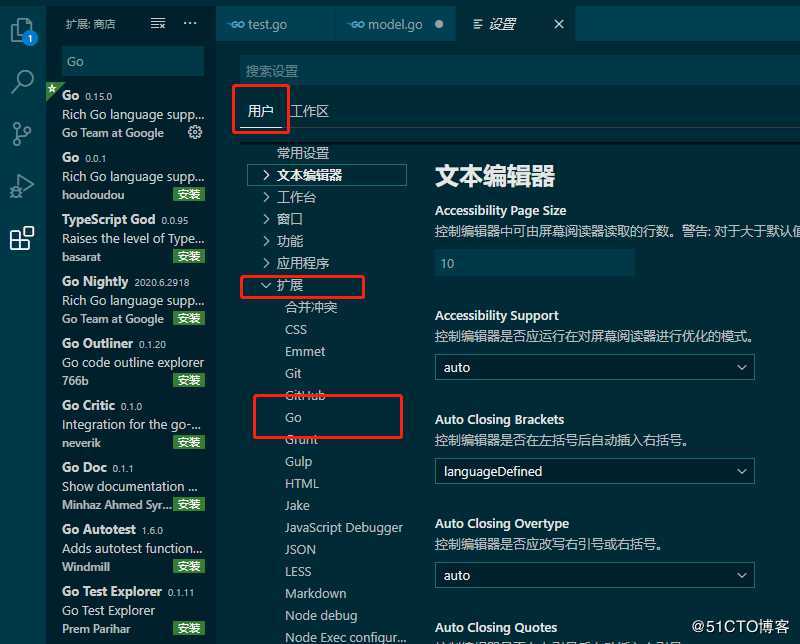Viewport: 800px width, 644px height.
Task: Install the Go Outliner extension
Action: (189, 380)
